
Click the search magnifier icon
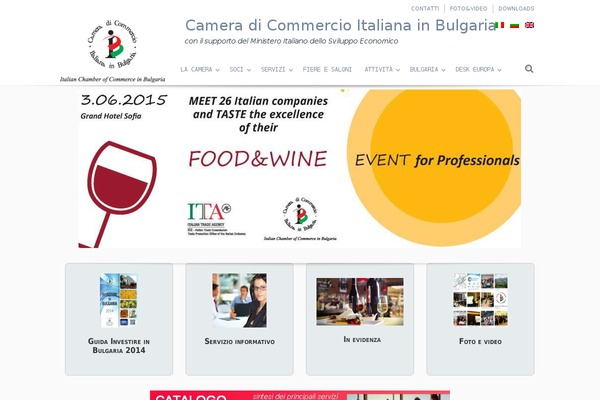529,69
